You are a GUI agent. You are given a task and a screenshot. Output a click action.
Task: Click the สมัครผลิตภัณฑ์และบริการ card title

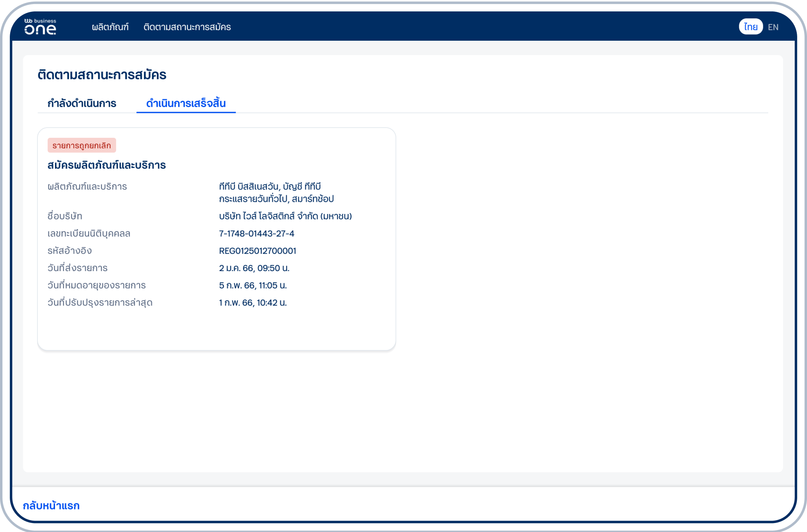(106, 165)
